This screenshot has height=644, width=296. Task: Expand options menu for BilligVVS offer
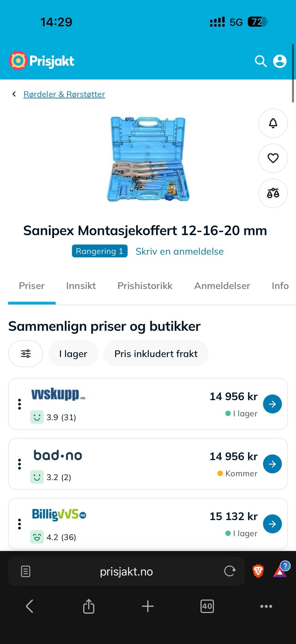pos(19,524)
